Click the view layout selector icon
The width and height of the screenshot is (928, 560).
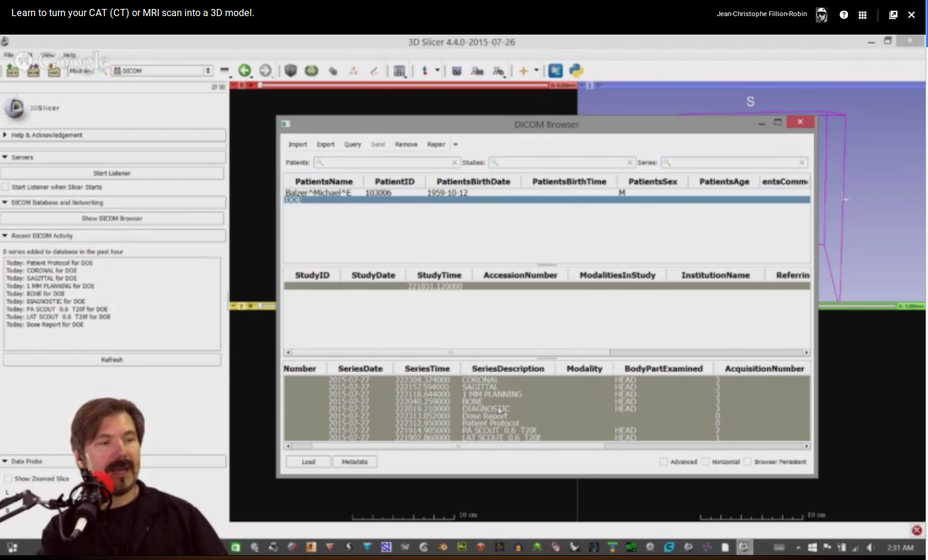click(400, 70)
